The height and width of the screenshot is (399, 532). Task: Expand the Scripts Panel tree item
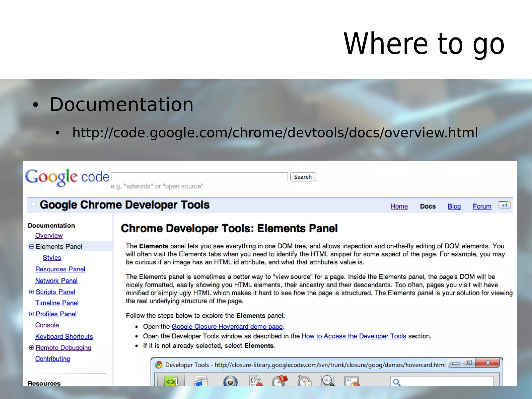[31, 292]
